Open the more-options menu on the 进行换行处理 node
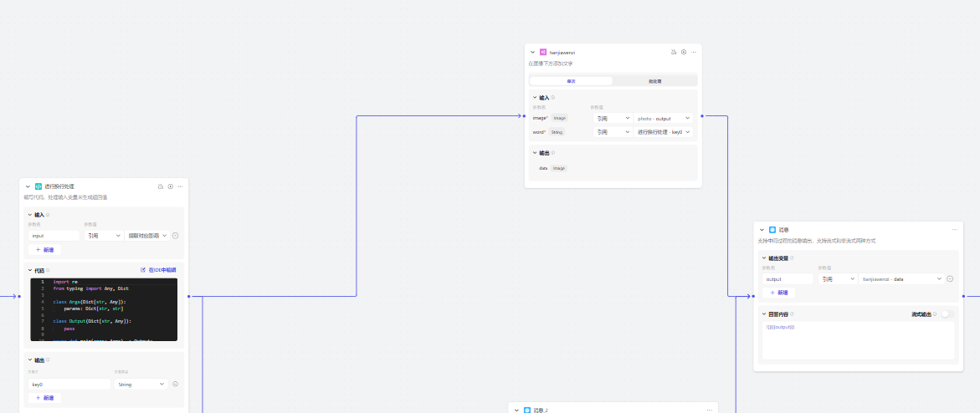Screen dimensions: 980x413 (x=180, y=186)
